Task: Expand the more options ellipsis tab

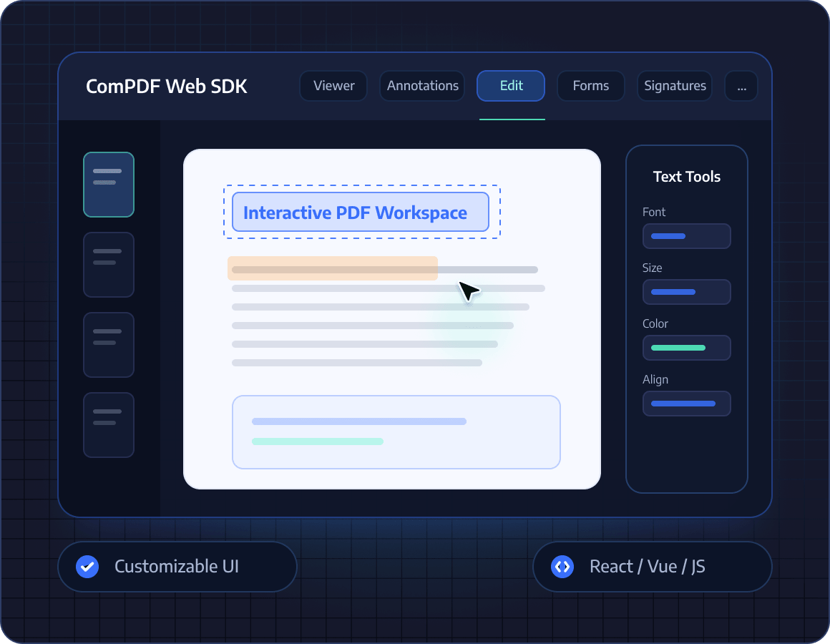Action: (741, 86)
